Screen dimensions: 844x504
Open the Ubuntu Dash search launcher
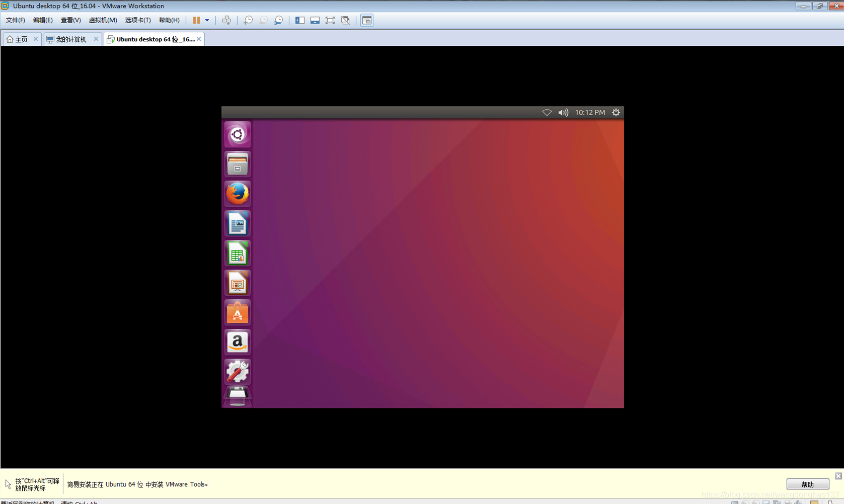pyautogui.click(x=238, y=134)
